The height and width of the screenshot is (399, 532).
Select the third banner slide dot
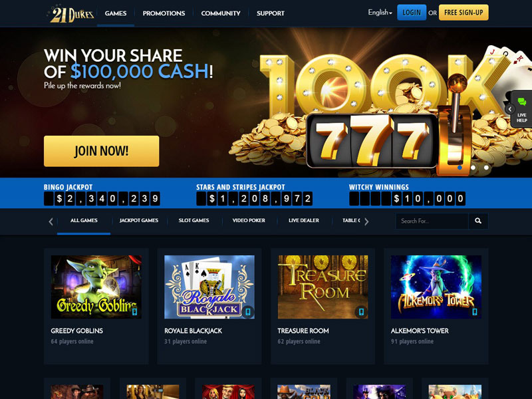point(486,168)
